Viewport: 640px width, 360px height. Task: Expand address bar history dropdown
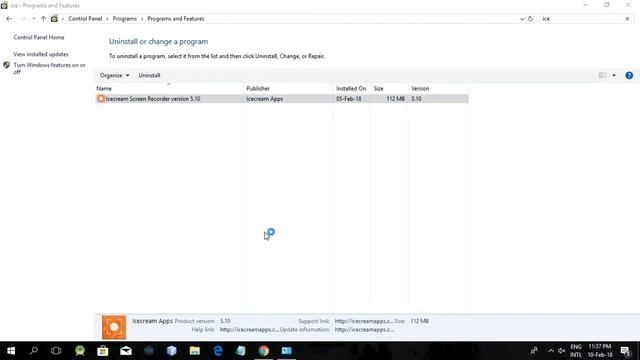(522, 19)
